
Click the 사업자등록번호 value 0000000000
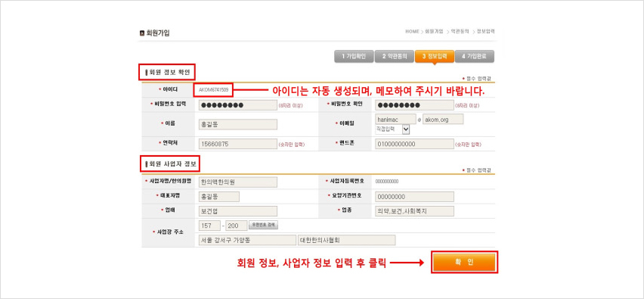coord(386,182)
